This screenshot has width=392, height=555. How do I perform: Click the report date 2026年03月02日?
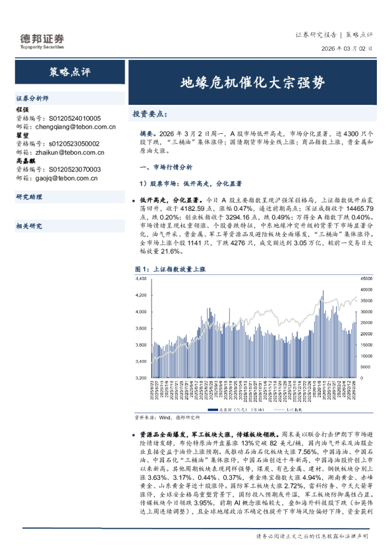[347, 49]
